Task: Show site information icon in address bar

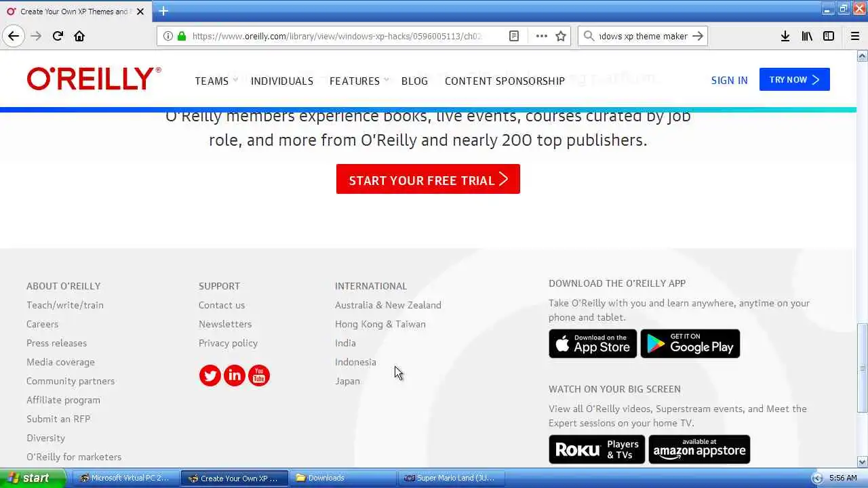Action: [168, 36]
